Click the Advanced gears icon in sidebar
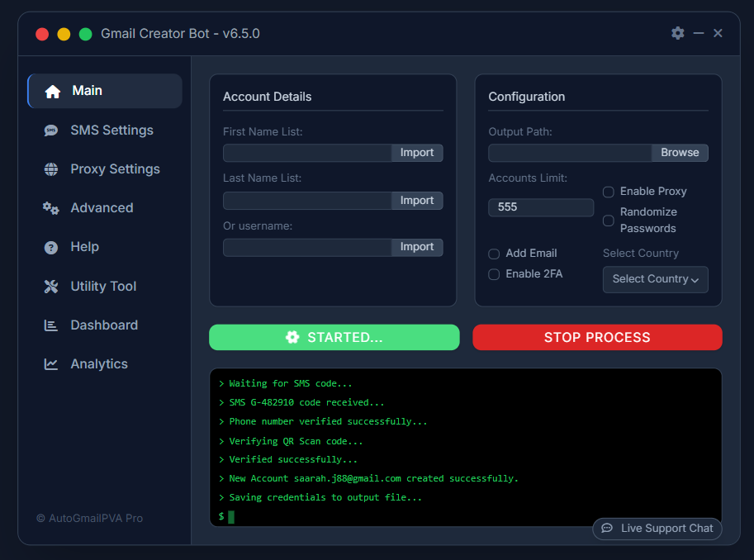 pos(50,207)
